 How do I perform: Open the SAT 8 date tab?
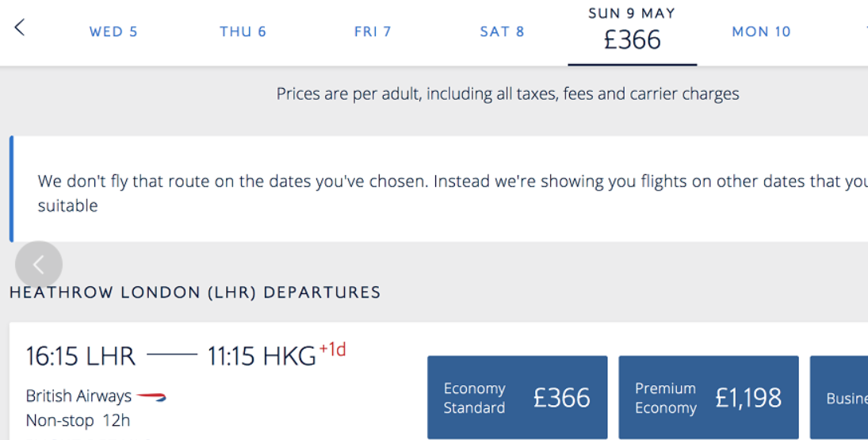click(x=502, y=32)
